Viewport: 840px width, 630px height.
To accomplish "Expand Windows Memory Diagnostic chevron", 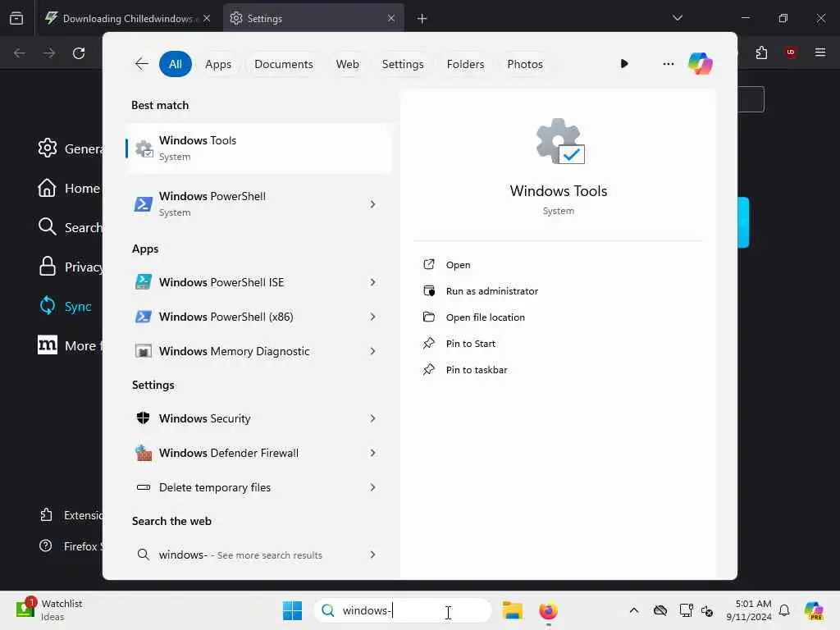I will [x=373, y=351].
